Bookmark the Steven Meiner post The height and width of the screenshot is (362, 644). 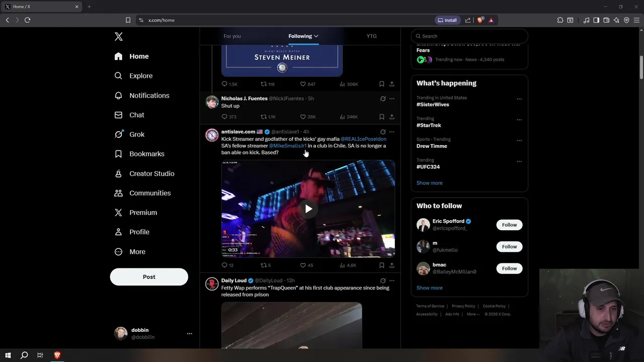(x=381, y=84)
